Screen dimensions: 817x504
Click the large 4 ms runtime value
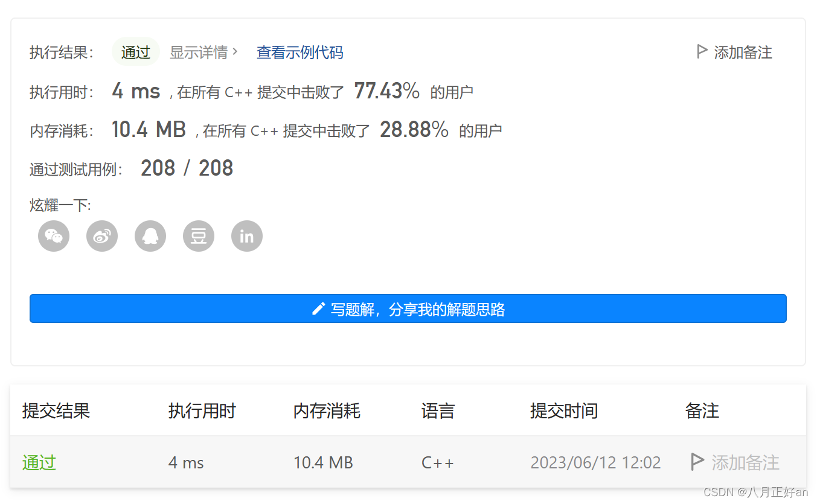(136, 91)
